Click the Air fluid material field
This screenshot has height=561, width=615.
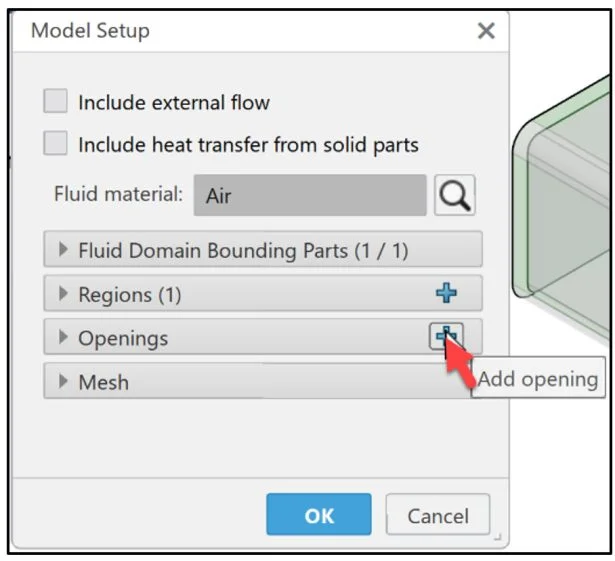[310, 196]
